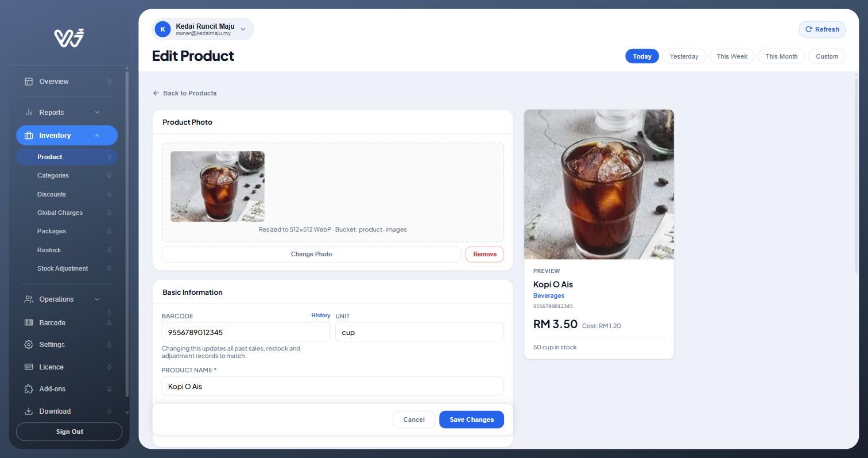The image size is (868, 458).
Task: Expand the Operations section chevron
Action: pos(97,299)
